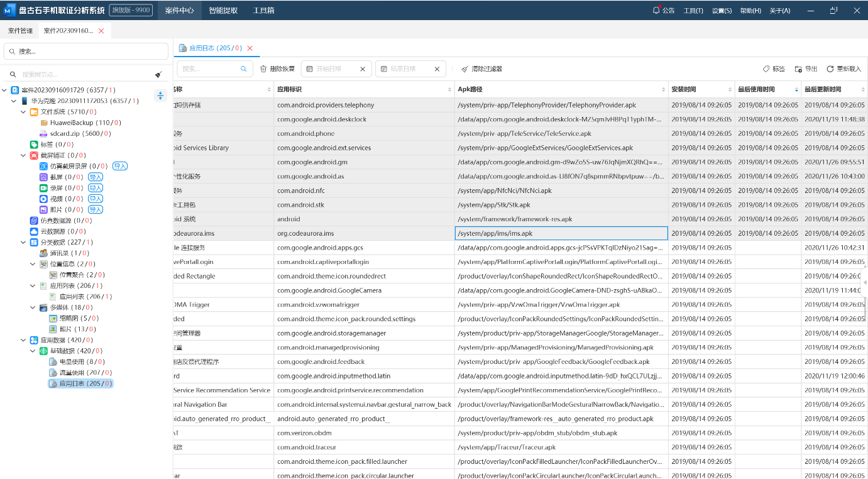Click 导入 next to 截屏
Image resolution: width=868 pixels, height=479 pixels.
pos(96,177)
